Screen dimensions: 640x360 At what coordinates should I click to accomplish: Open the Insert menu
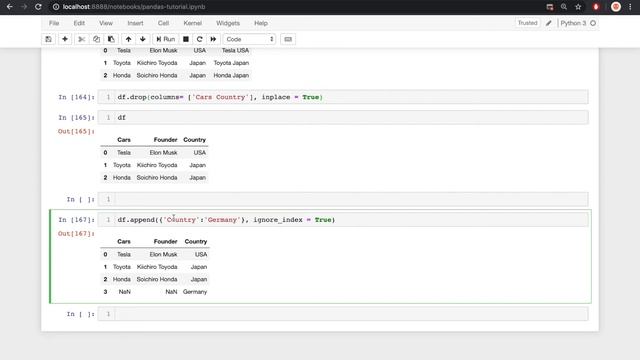(x=135, y=23)
